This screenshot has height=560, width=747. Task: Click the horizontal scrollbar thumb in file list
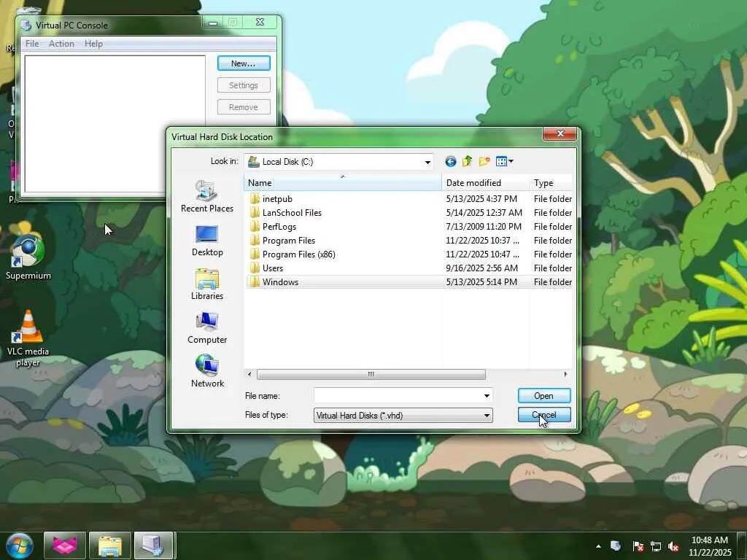coord(371,374)
